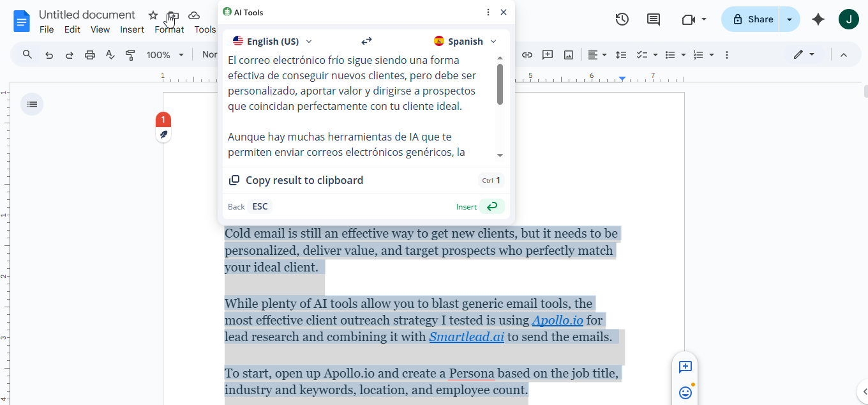868x405 pixels.
Task: Open the checklist toolbar button
Action: click(x=643, y=55)
